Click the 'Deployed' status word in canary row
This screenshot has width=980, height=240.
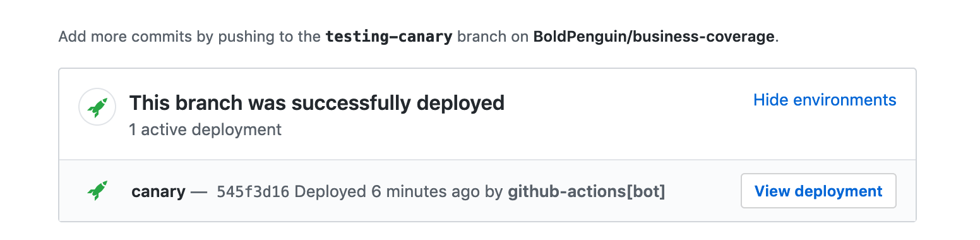click(330, 191)
